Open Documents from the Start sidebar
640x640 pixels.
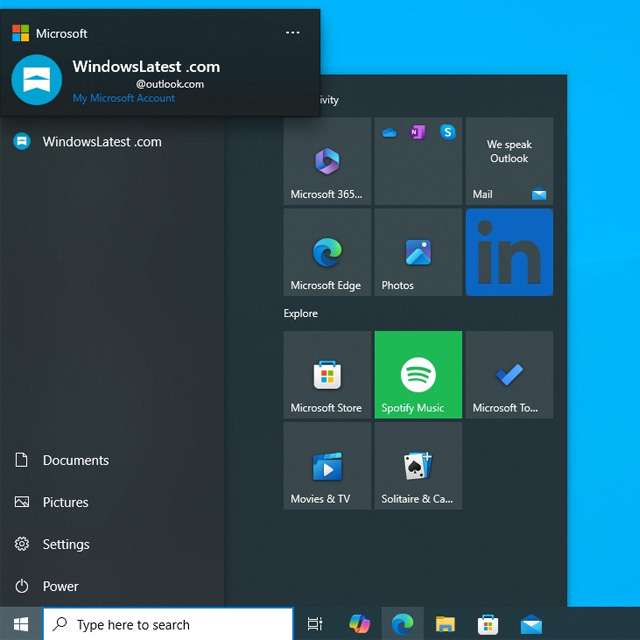(112, 460)
